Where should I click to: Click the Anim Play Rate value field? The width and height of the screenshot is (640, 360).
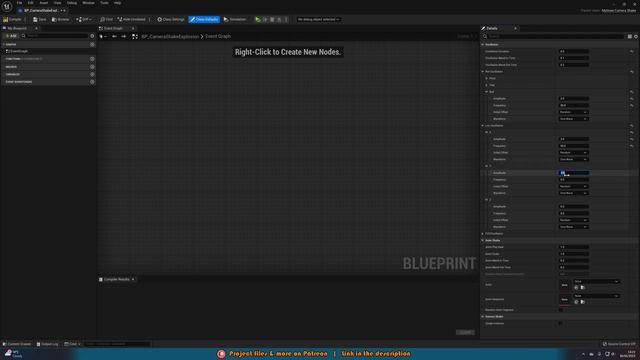(573, 247)
